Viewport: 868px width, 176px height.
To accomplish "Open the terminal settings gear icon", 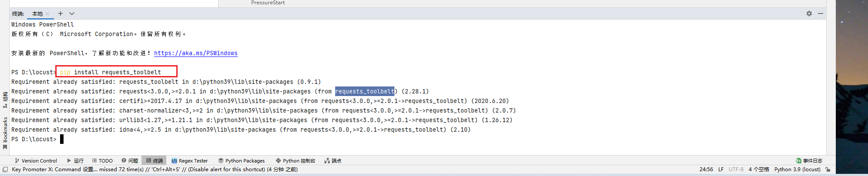I will (x=809, y=13).
